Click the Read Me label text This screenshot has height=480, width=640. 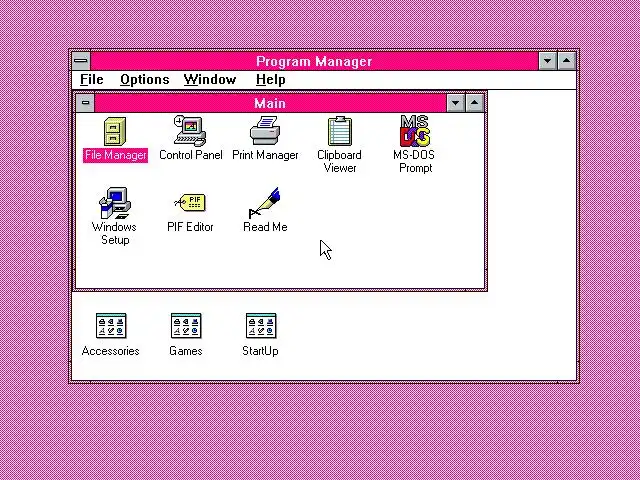click(265, 227)
